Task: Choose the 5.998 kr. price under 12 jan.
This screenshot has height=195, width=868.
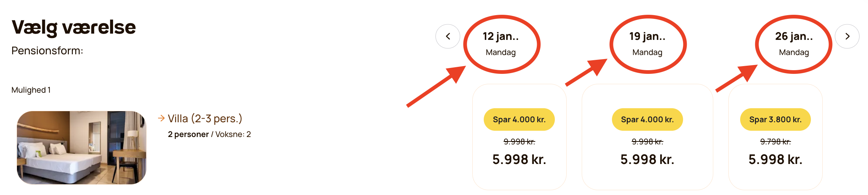Action: pos(519,160)
